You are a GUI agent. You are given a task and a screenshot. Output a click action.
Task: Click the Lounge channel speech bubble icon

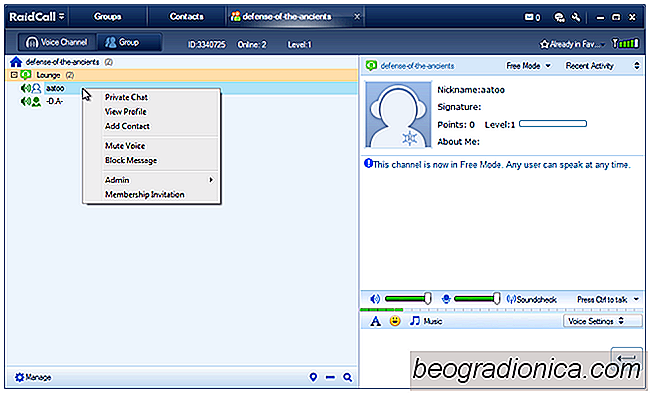click(x=26, y=75)
